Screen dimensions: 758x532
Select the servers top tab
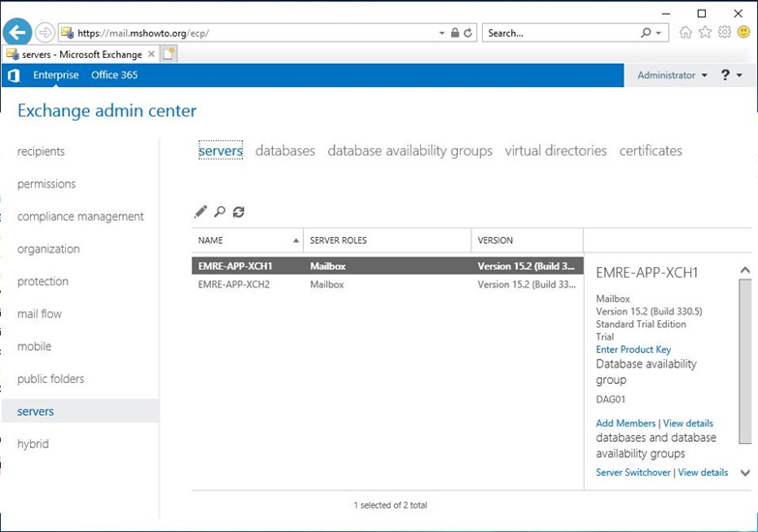(x=221, y=151)
